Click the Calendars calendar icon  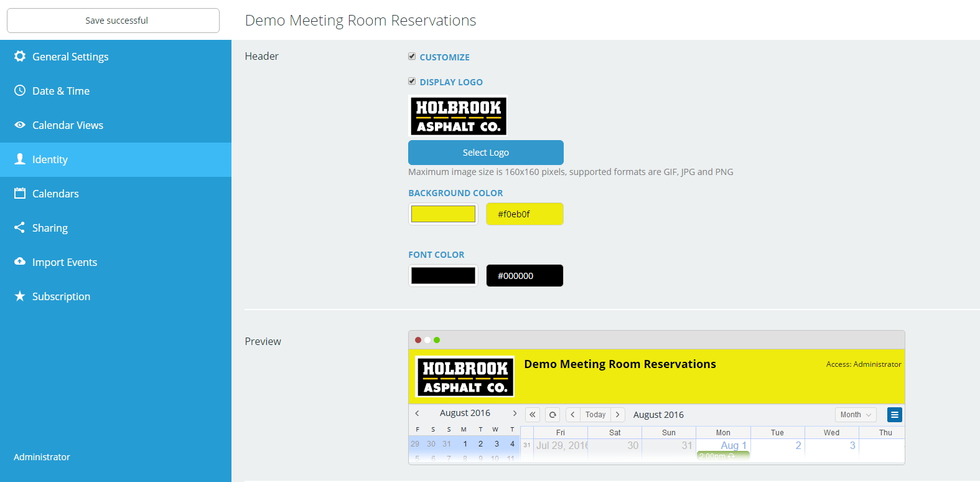click(20, 193)
